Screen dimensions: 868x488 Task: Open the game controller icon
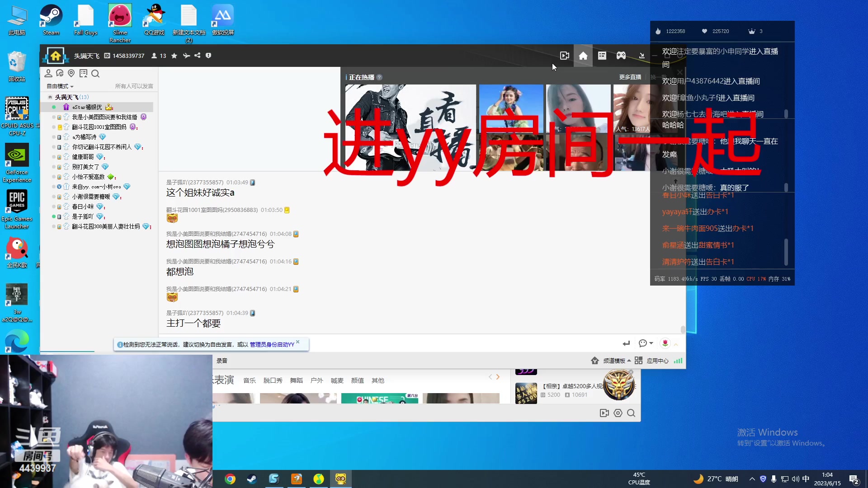(621, 56)
